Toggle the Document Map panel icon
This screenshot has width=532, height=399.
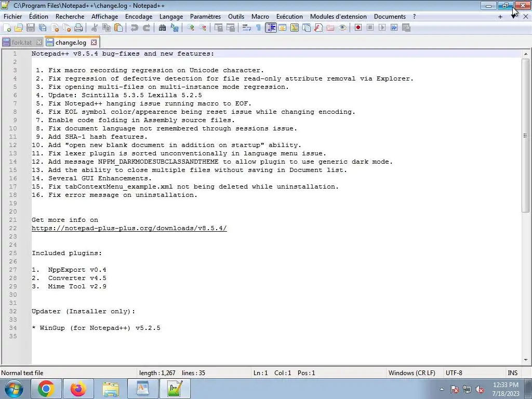click(x=294, y=28)
